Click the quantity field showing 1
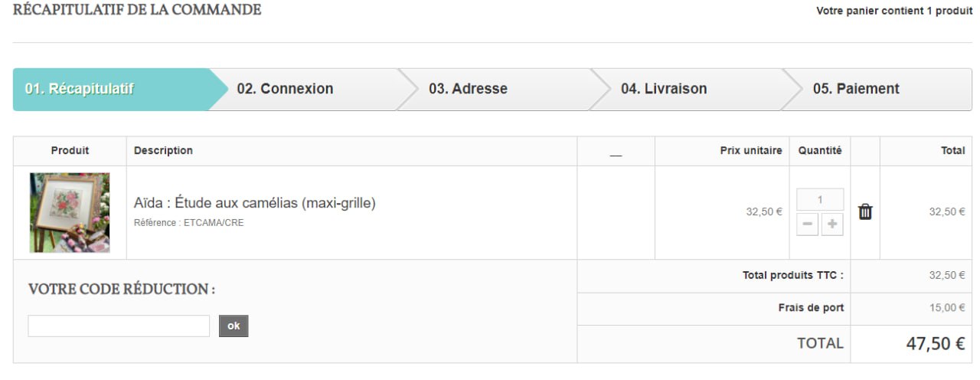This screenshot has width=980, height=380. click(820, 199)
